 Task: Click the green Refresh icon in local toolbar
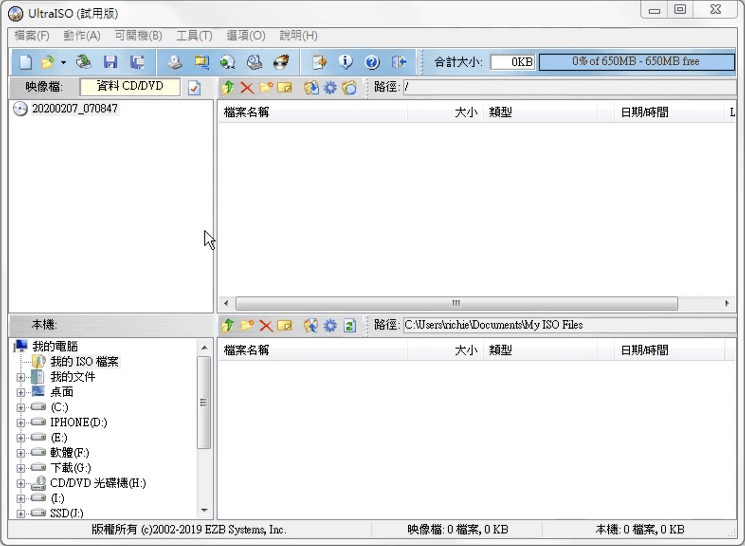point(350,325)
